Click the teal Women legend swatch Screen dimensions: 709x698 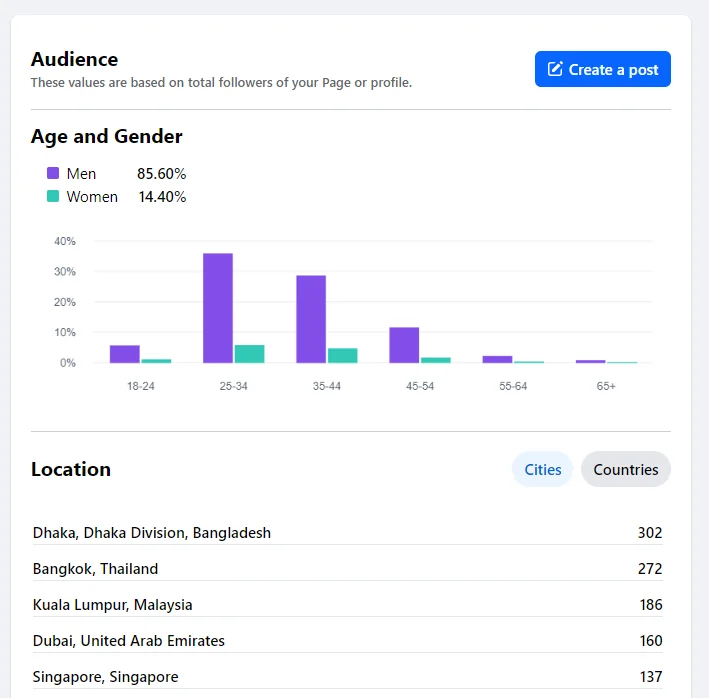click(x=53, y=196)
